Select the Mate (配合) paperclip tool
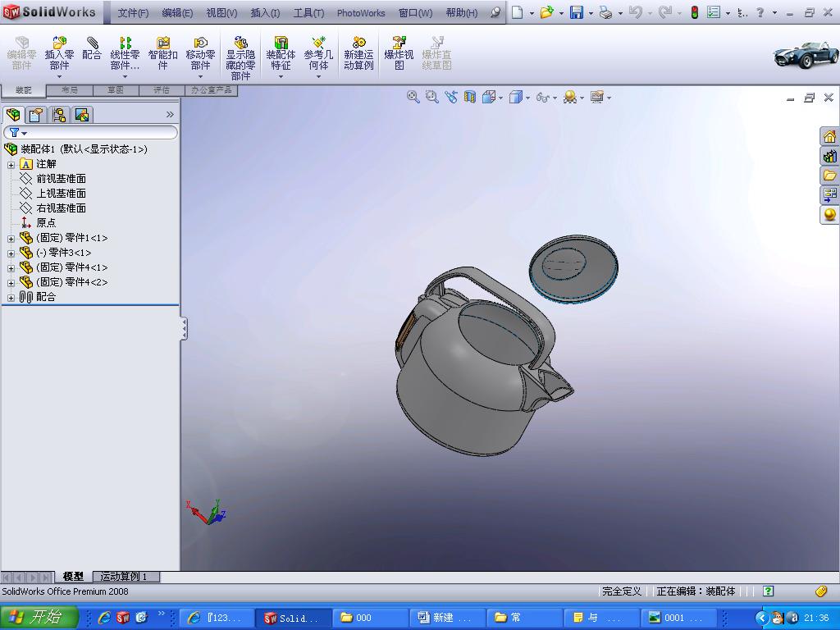Image resolution: width=840 pixels, height=630 pixels. [92, 48]
